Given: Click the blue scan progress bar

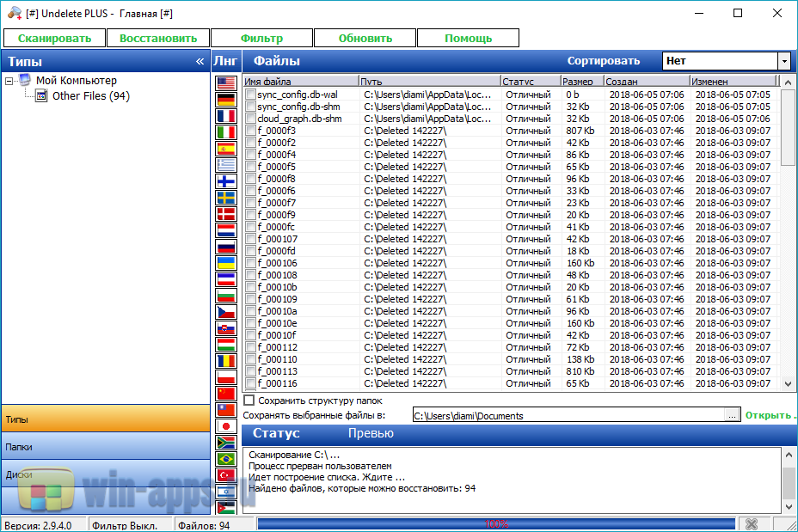Looking at the screenshot, I should pos(495,524).
